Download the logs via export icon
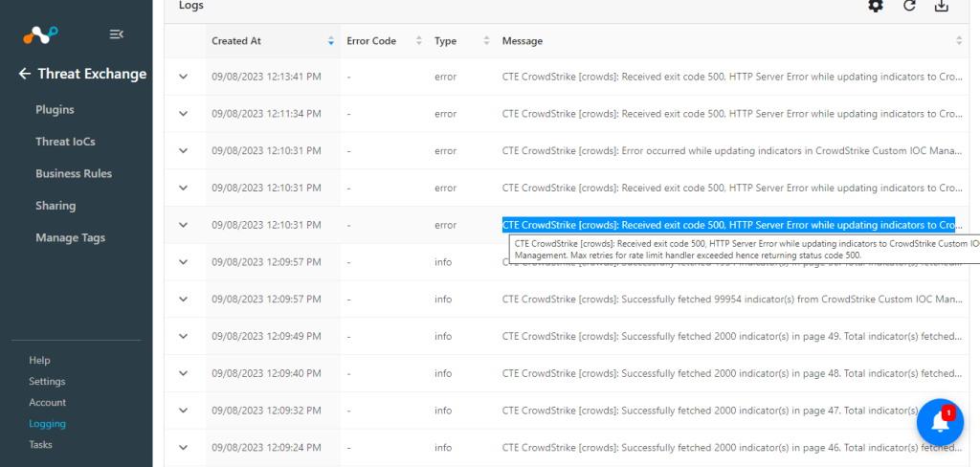980x467 pixels. tap(942, 7)
